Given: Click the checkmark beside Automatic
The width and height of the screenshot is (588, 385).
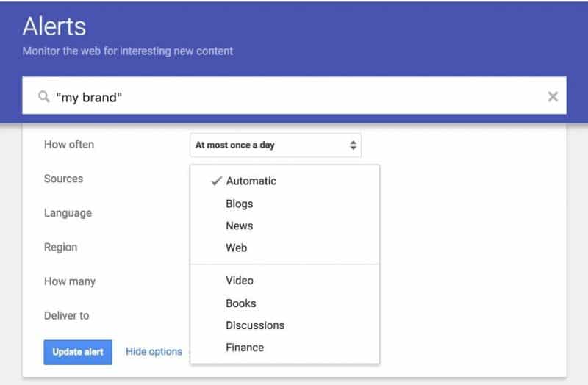Looking at the screenshot, I should (x=216, y=181).
